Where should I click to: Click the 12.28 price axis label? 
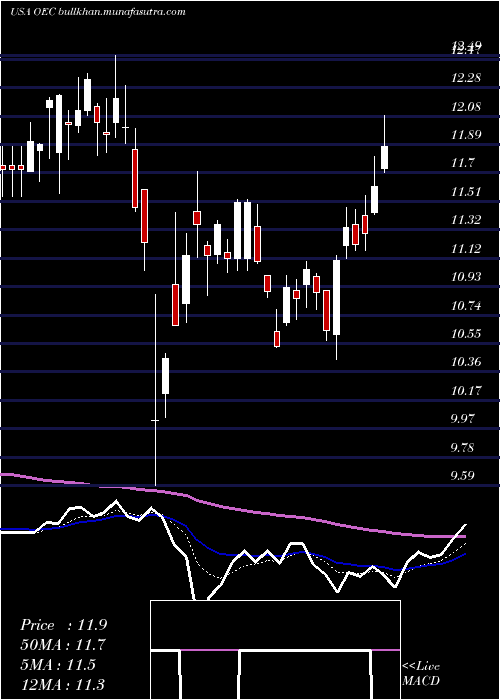tap(466, 78)
